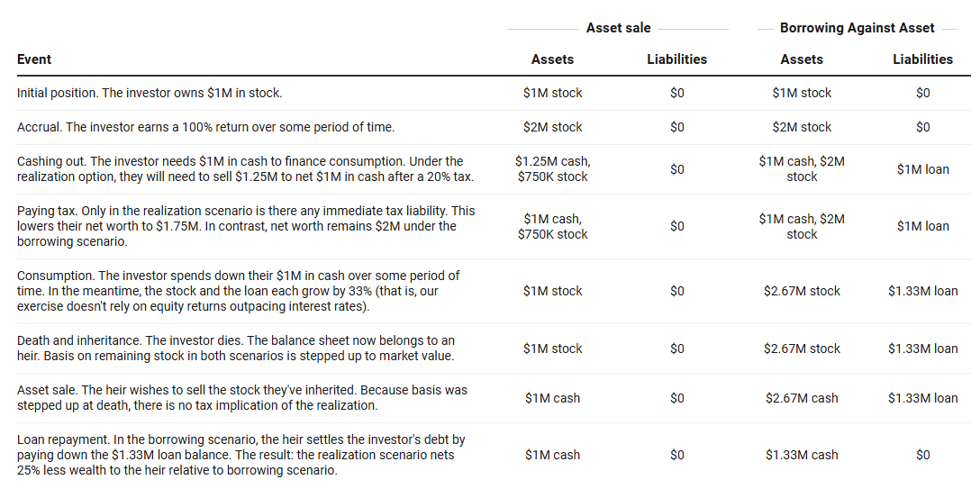Viewport: 980px width, 489px height.
Task: Select the Accrual row description text
Action: 205,127
